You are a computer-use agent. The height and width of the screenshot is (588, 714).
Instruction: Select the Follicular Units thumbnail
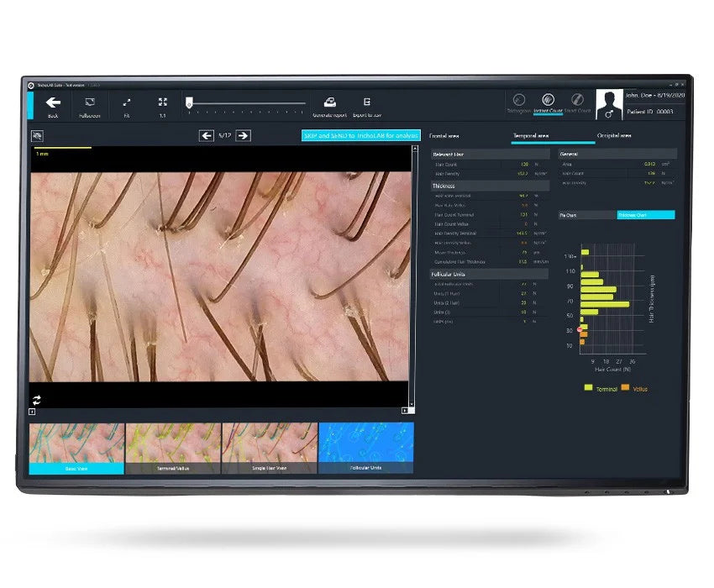coord(365,448)
